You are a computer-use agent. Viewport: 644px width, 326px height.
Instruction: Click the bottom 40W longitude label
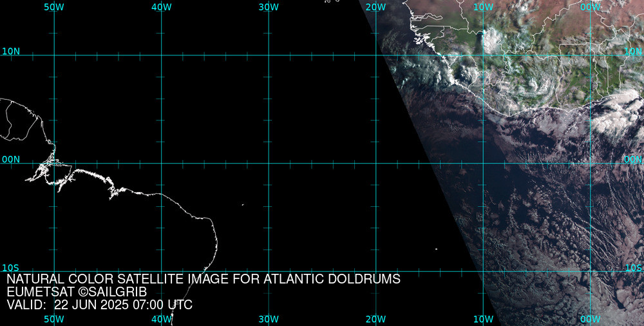[x=162, y=319]
